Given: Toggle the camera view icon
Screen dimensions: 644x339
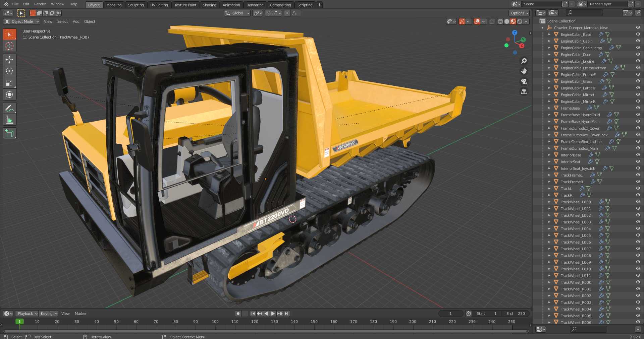Looking at the screenshot, I should point(524,81).
